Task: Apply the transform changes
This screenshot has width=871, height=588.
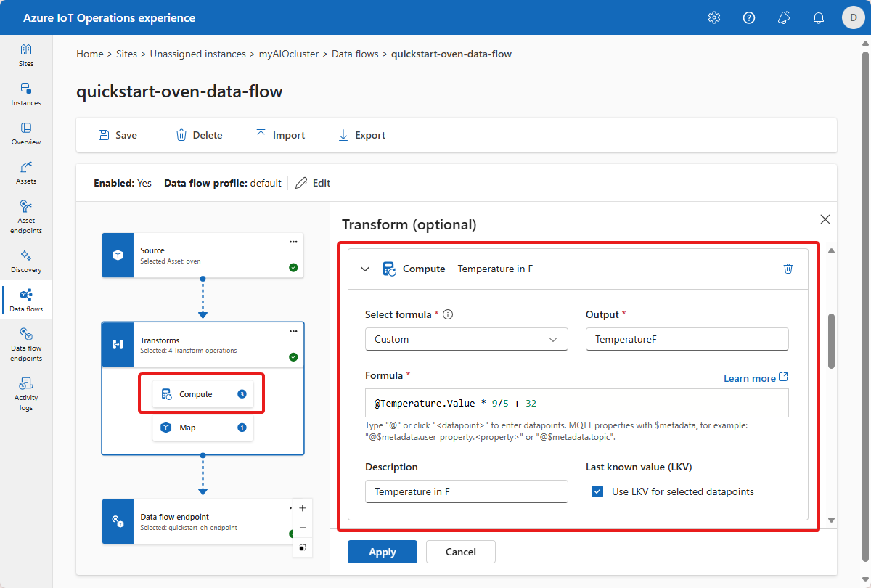Action: click(382, 552)
